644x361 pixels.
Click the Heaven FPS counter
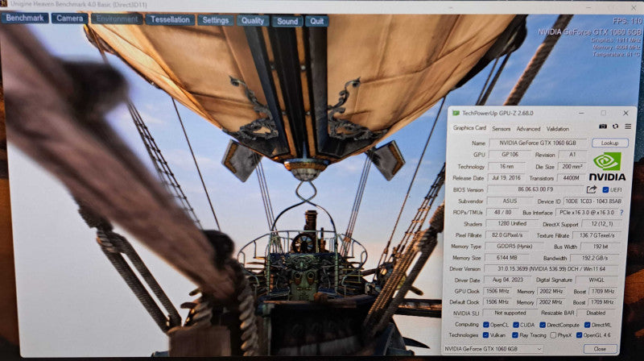[x=627, y=21]
